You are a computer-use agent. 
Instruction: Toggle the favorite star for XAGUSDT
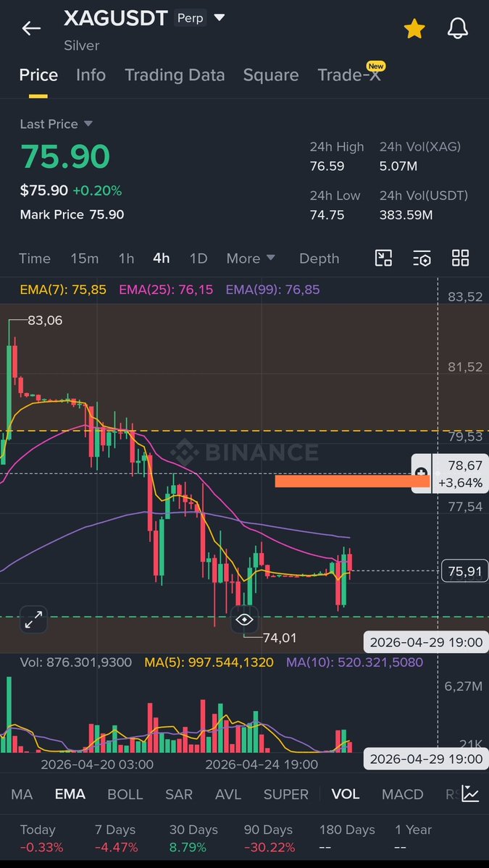414,28
